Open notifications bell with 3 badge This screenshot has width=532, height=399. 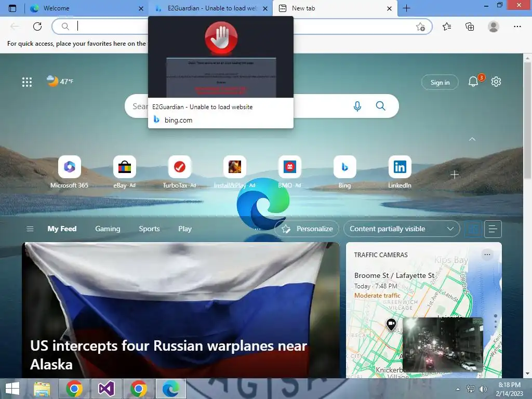pos(473,82)
